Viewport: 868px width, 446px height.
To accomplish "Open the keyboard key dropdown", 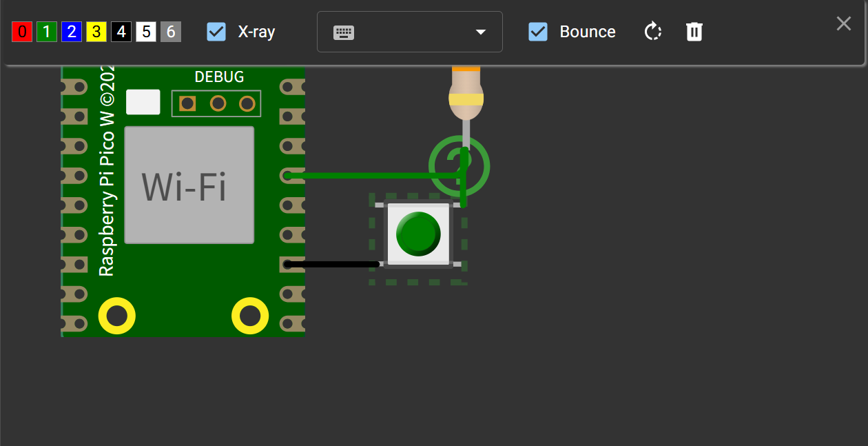I will [x=410, y=32].
